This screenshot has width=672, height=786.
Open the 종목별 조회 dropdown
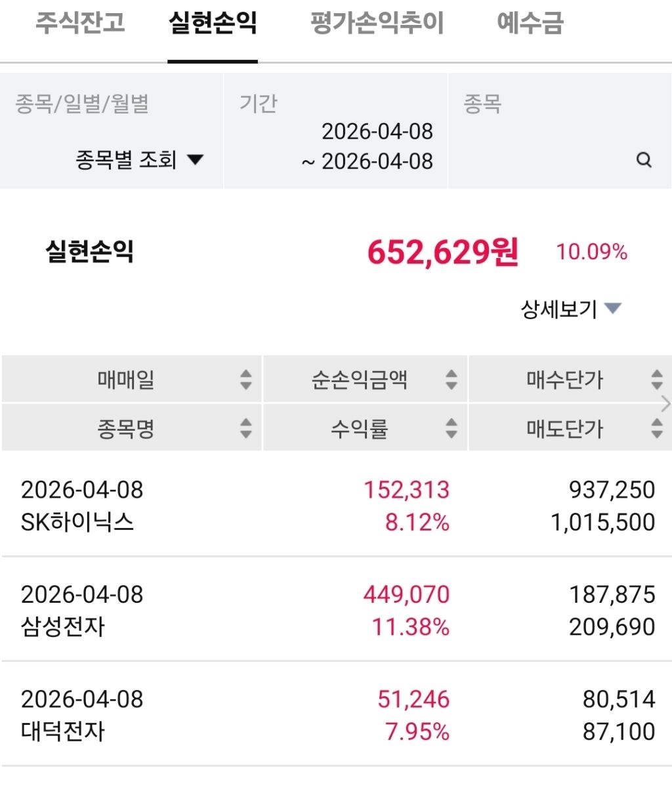pos(139,160)
